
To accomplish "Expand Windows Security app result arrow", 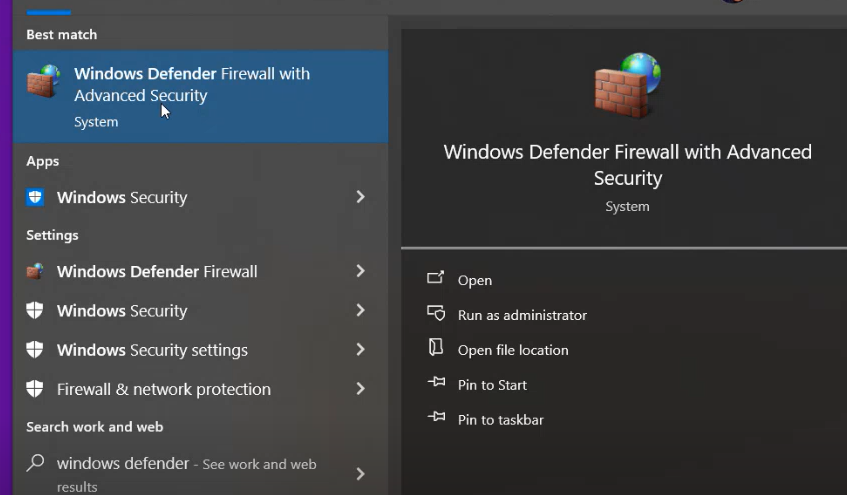I will pos(360,197).
